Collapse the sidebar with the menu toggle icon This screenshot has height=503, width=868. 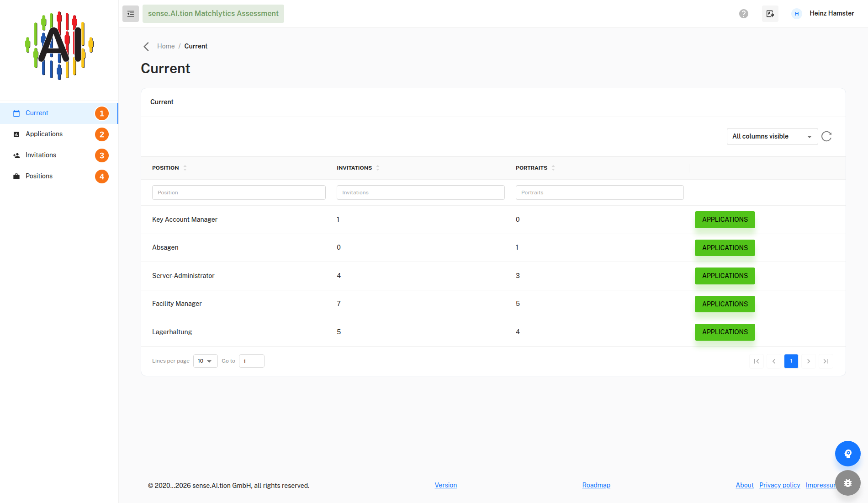tap(131, 14)
